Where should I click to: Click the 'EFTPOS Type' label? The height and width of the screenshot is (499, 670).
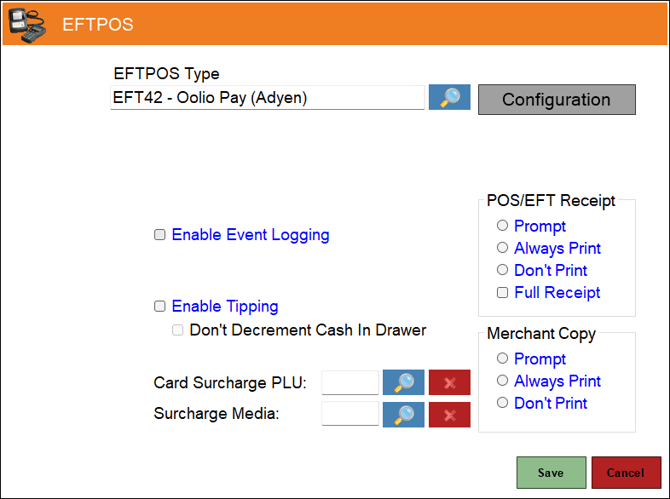(167, 74)
